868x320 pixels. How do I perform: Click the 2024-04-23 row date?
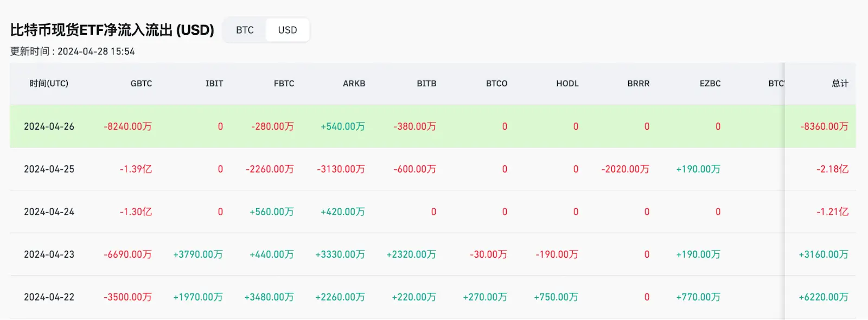click(49, 254)
